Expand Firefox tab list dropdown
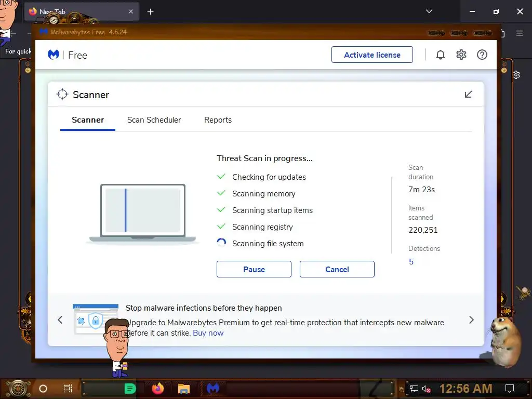 429,11
